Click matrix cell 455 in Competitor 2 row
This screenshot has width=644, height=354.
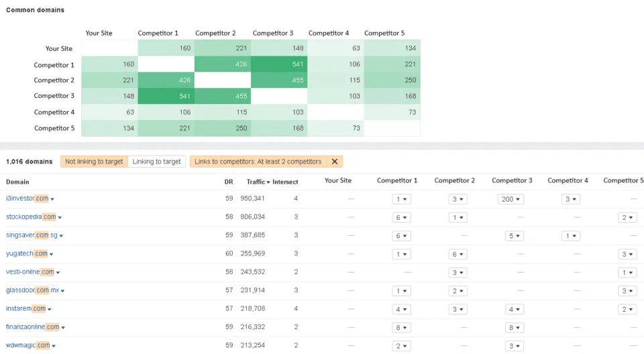279,80
